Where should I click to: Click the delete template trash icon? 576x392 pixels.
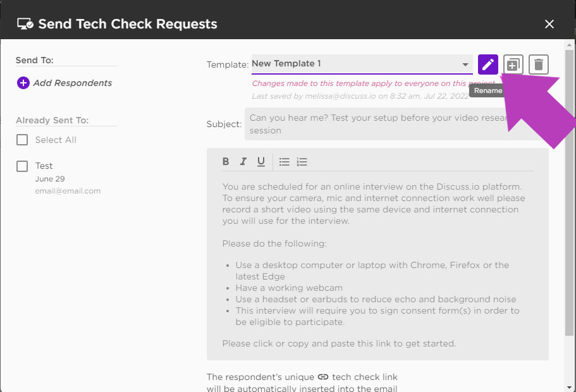pyautogui.click(x=539, y=64)
